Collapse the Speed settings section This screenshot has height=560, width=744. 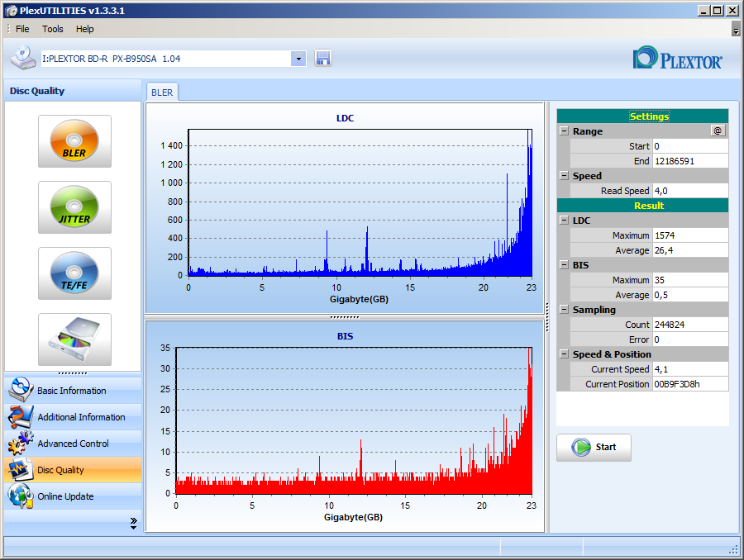click(564, 175)
